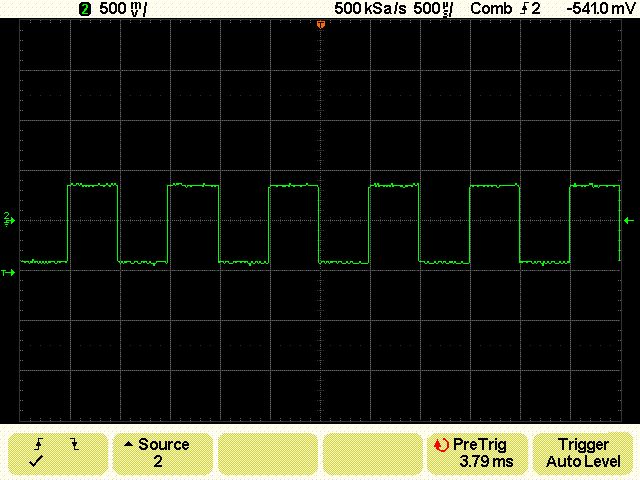Screen dimensions: 640x480
Task: Click the channel 2 ground level indicator
Action: coord(9,220)
